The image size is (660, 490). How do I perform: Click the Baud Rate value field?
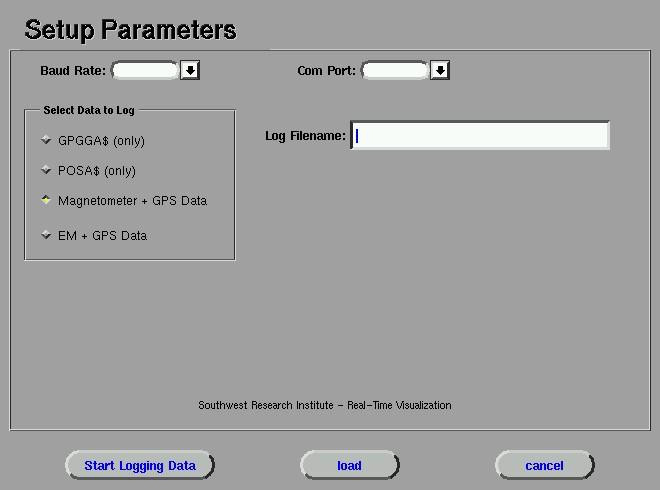pyautogui.click(x=145, y=70)
